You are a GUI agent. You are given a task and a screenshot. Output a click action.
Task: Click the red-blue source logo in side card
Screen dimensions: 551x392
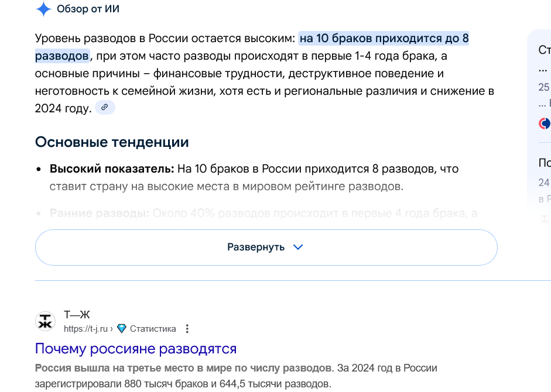(x=545, y=123)
